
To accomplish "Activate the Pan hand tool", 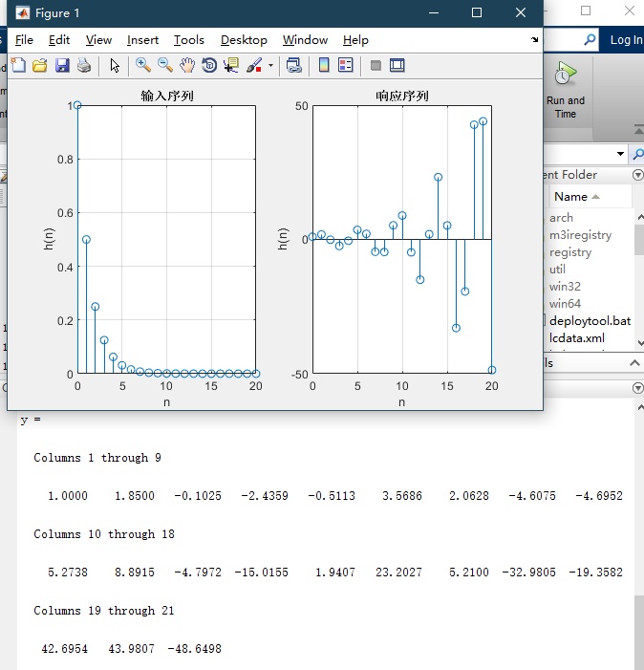I will tap(187, 65).
